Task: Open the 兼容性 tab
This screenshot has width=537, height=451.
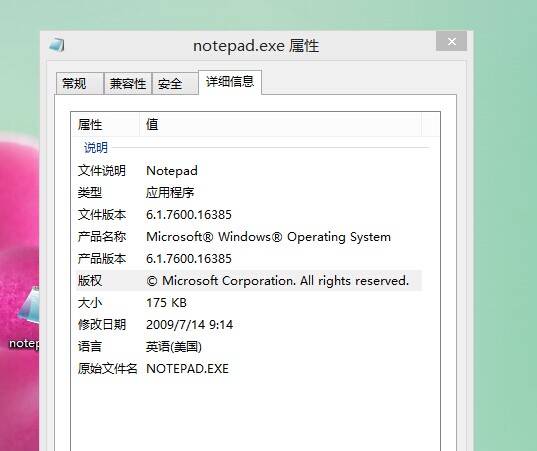Action: point(128,83)
